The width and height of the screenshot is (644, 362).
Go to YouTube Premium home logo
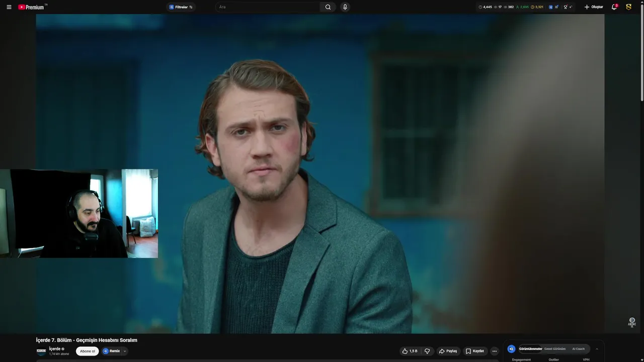point(32,7)
